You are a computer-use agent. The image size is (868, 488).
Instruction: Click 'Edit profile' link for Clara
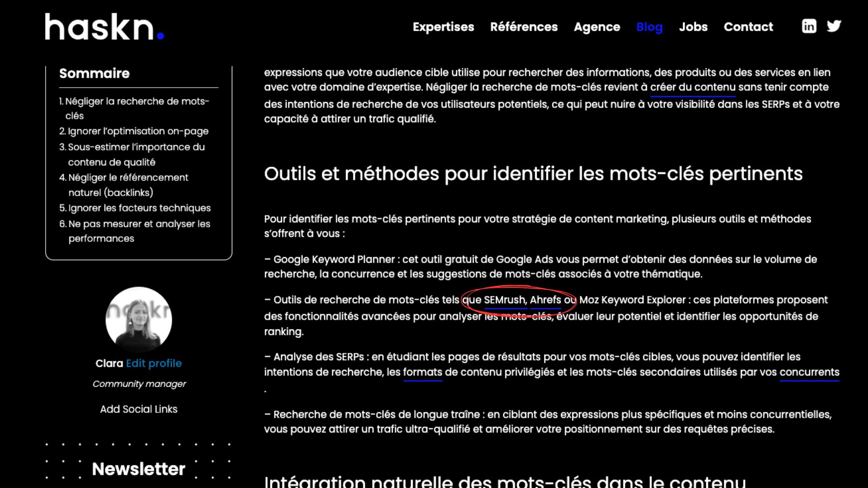pyautogui.click(x=154, y=363)
